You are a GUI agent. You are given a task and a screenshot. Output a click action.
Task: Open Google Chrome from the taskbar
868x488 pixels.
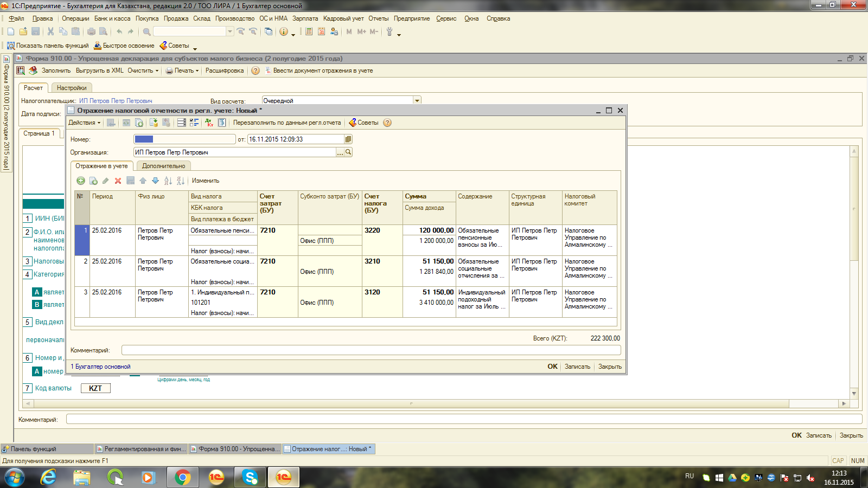183,477
